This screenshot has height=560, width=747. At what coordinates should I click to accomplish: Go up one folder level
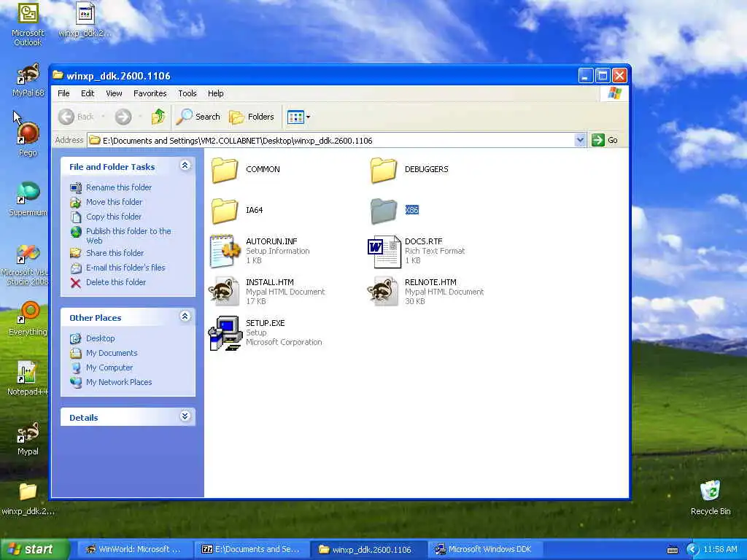pyautogui.click(x=158, y=117)
